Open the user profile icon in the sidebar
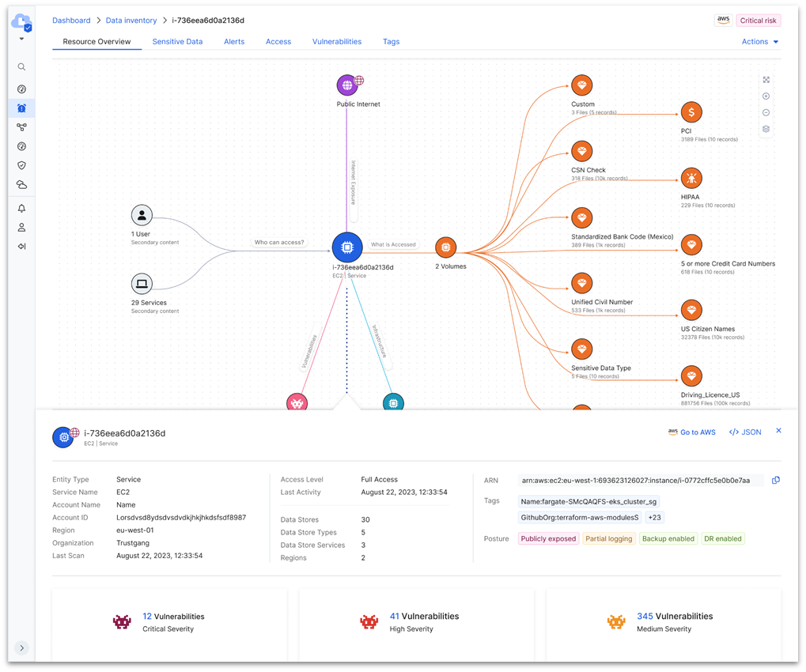This screenshot has width=806, height=672. tap(21, 228)
